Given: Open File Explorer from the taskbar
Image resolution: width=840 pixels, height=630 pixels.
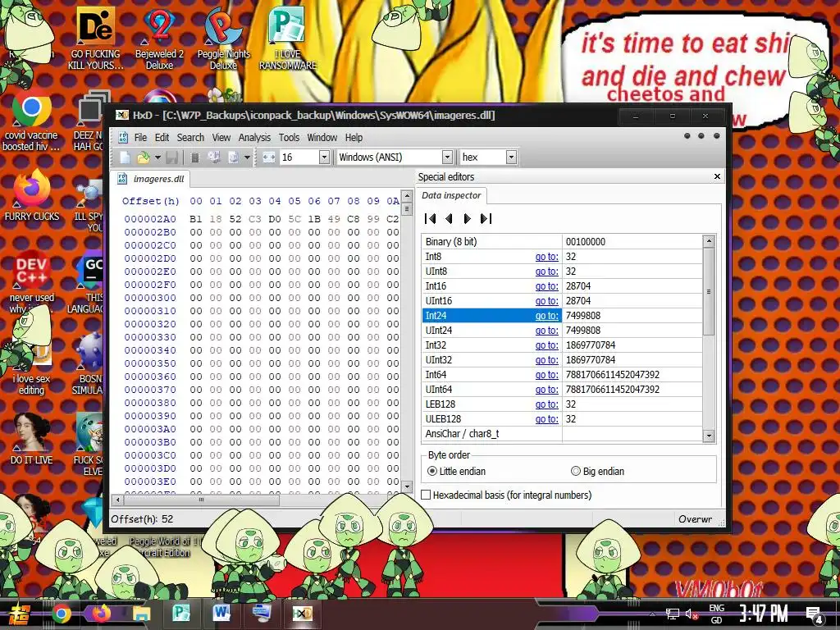Looking at the screenshot, I should [x=141, y=614].
